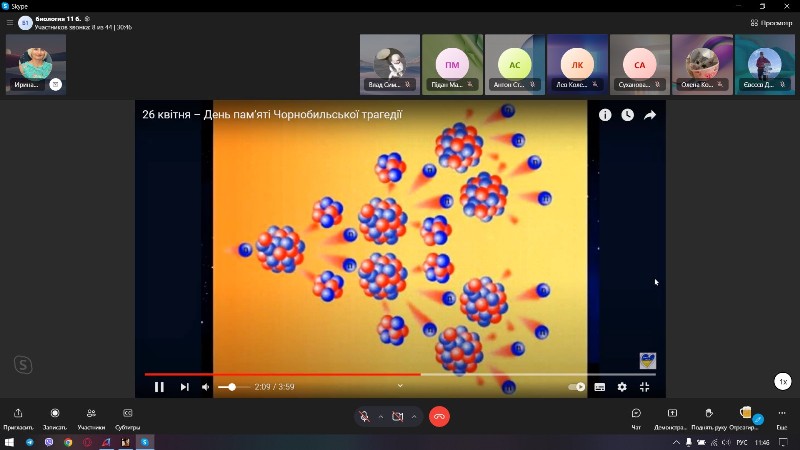
Task: Pause the YouTube video
Action: pos(159,387)
